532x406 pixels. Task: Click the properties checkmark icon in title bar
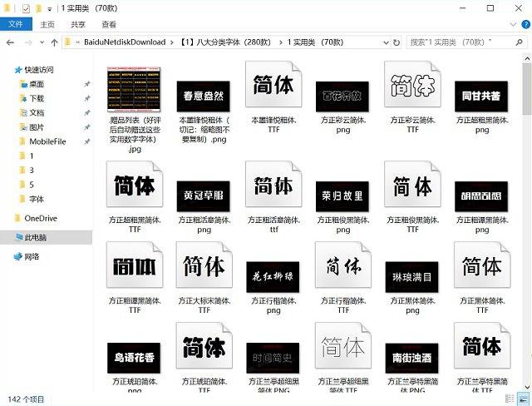click(x=26, y=9)
